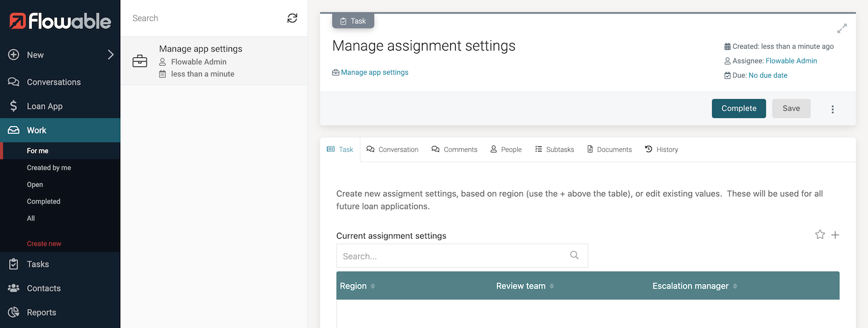Viewport: 868px width, 328px height.
Task: Open the three-dot more options menu
Action: click(832, 109)
